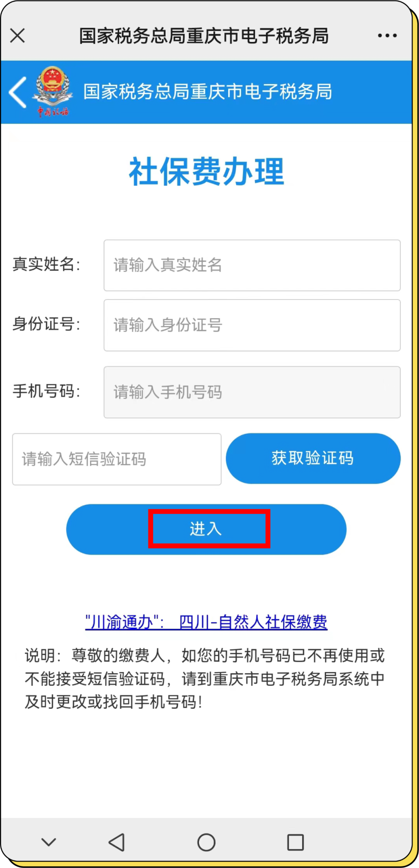Tap the 真实姓名 field label
This screenshot has height=868, width=419.
[46, 264]
